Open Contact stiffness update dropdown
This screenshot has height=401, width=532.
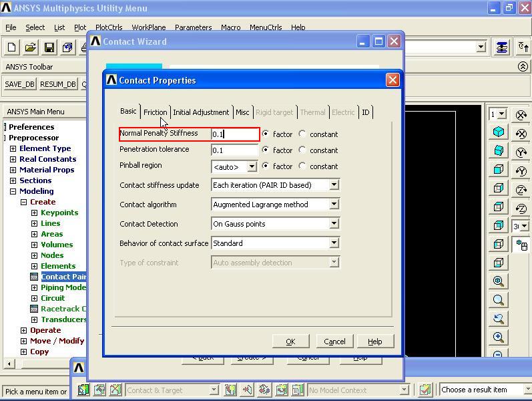pyautogui.click(x=334, y=185)
